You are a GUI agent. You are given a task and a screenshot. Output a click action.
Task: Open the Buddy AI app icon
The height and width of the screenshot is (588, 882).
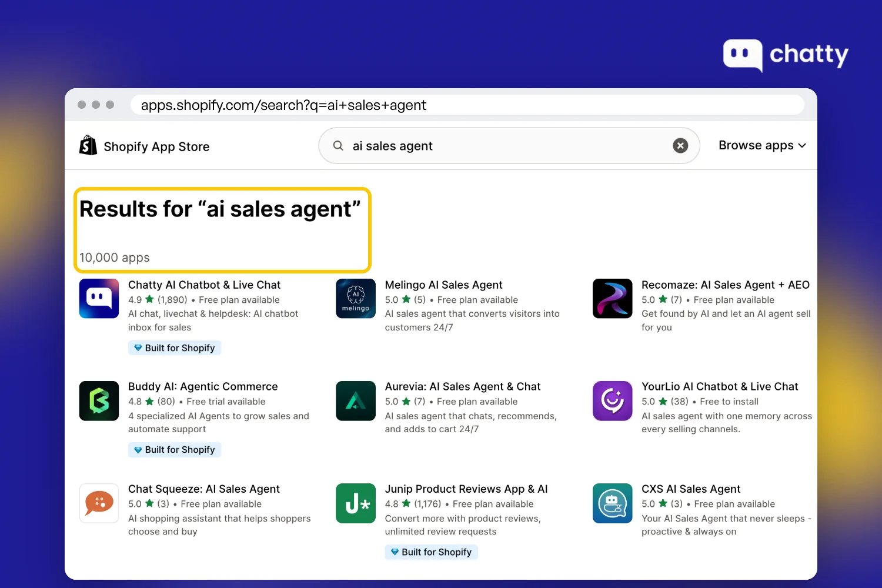click(99, 401)
